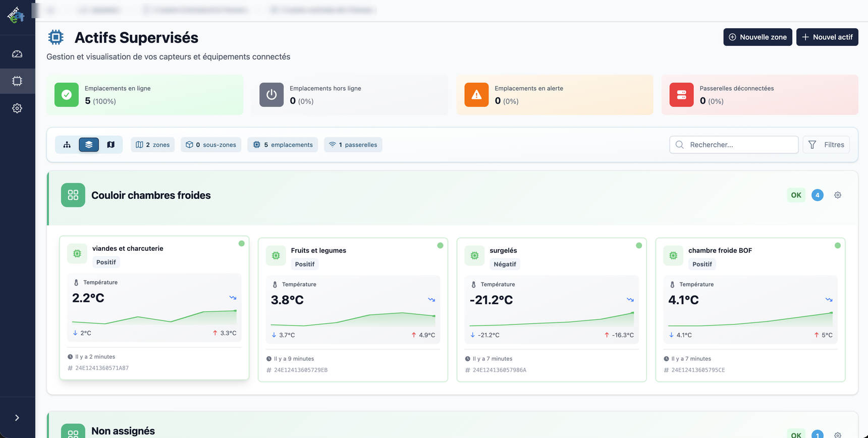The height and width of the screenshot is (438, 868).
Task: Click the Couloir chambres froides zone icon
Action: click(x=73, y=195)
